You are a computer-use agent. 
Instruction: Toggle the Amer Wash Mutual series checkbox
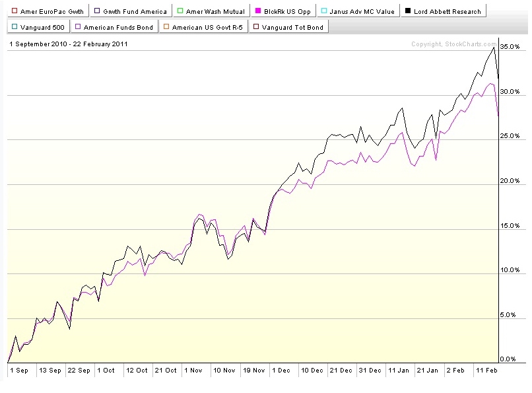tap(180, 11)
